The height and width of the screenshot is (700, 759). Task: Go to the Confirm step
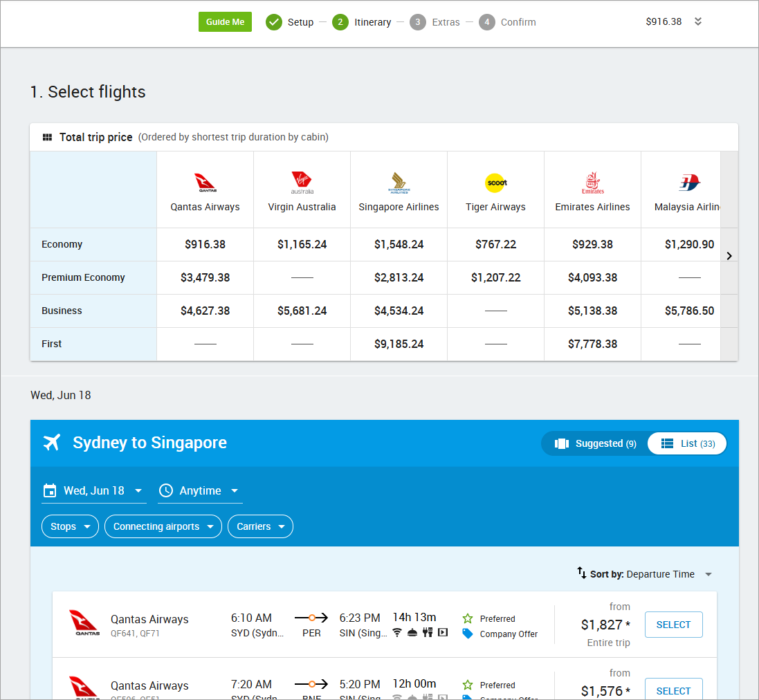tap(507, 22)
